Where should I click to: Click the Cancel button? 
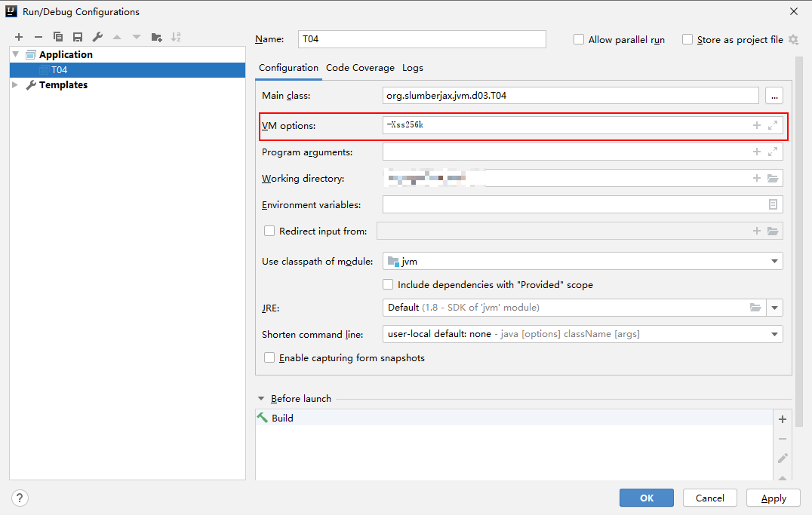tap(709, 498)
